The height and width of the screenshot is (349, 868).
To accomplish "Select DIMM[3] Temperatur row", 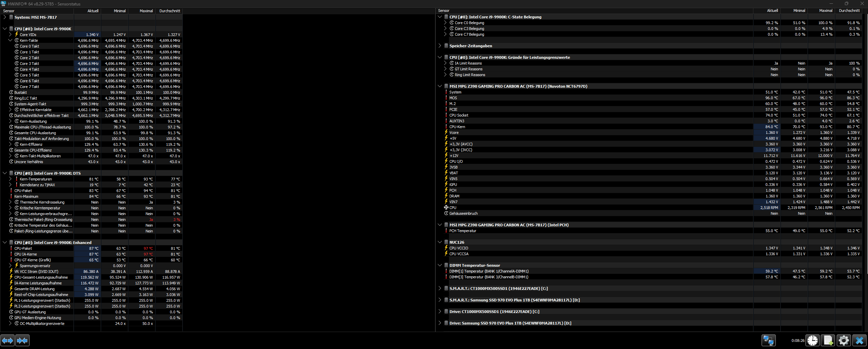I will pos(649,277).
